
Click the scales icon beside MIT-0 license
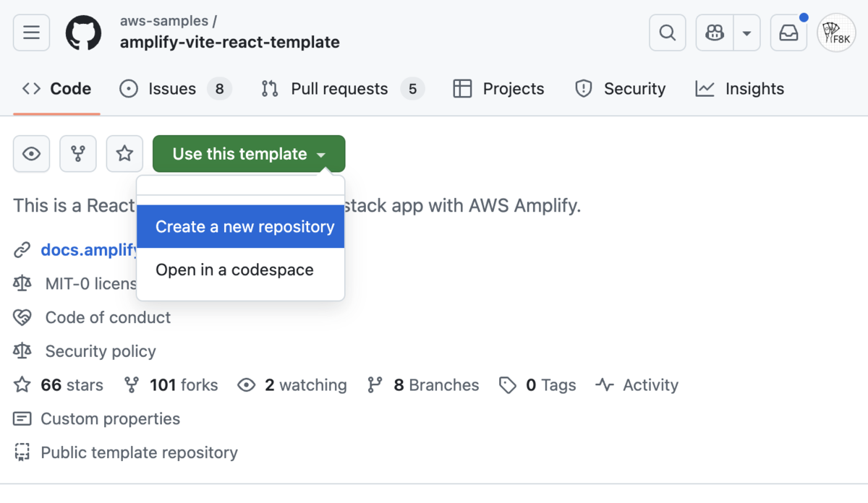[22, 283]
